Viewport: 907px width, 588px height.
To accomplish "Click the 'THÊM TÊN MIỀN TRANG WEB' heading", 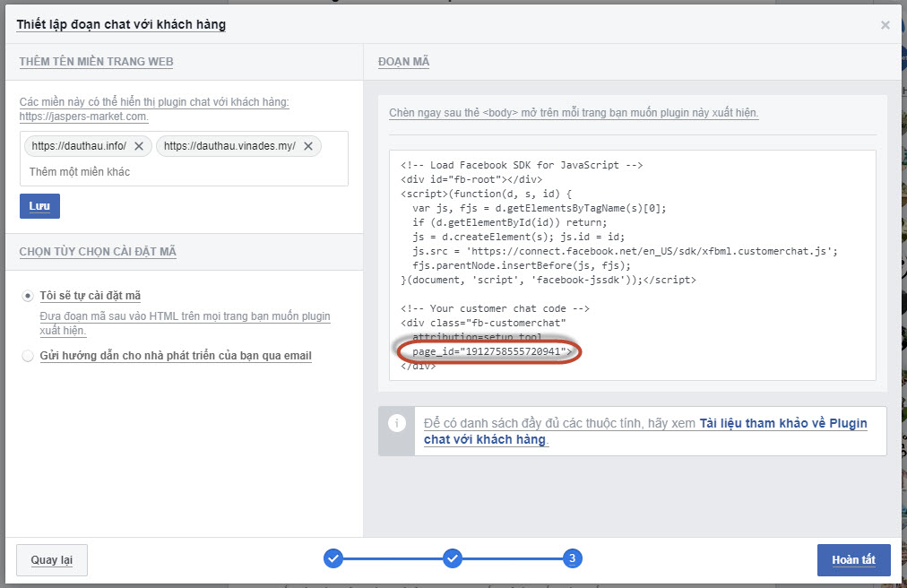I will pyautogui.click(x=96, y=62).
